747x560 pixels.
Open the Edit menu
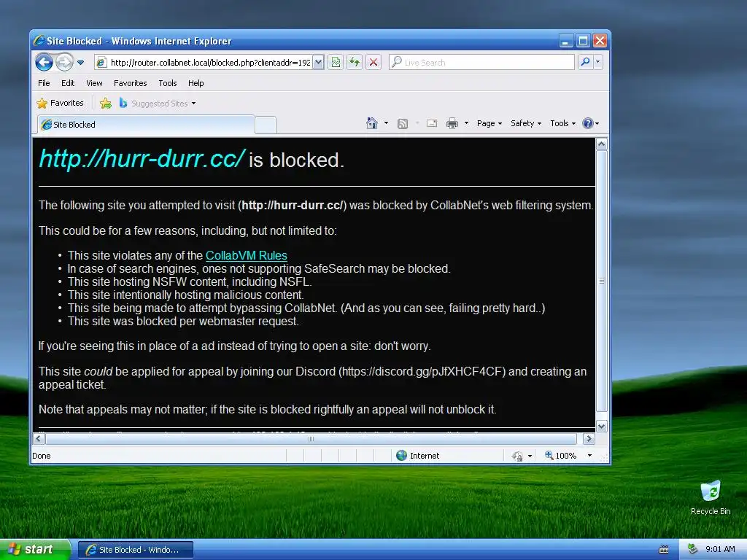pos(68,83)
